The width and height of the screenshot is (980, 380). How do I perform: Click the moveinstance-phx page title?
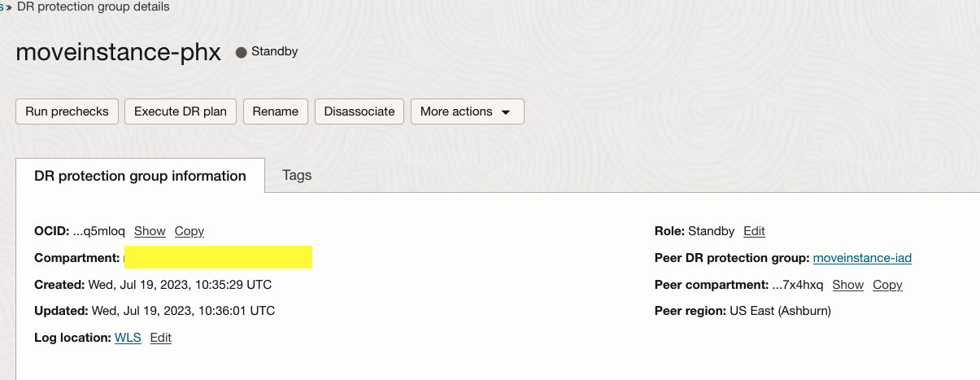(118, 52)
